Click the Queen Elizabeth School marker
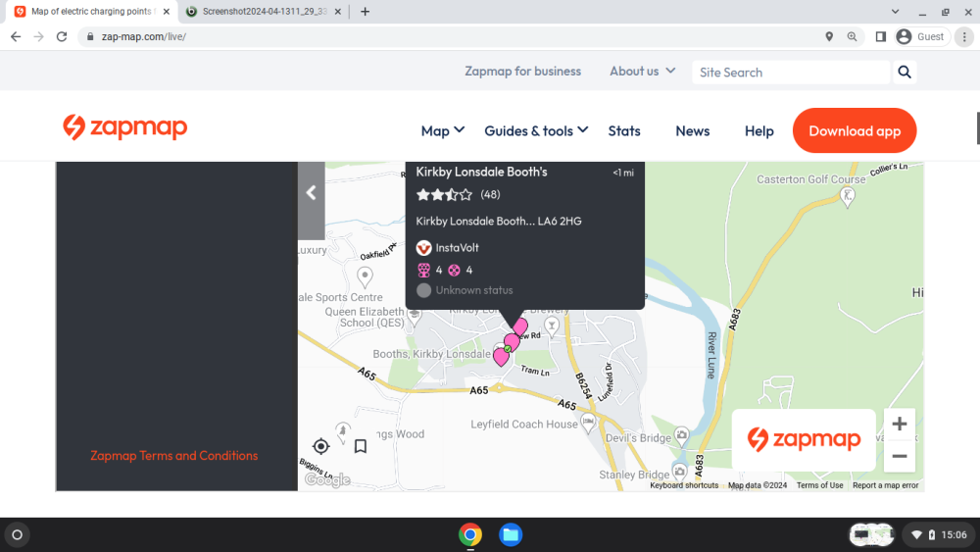The height and width of the screenshot is (552, 980). 414,317
